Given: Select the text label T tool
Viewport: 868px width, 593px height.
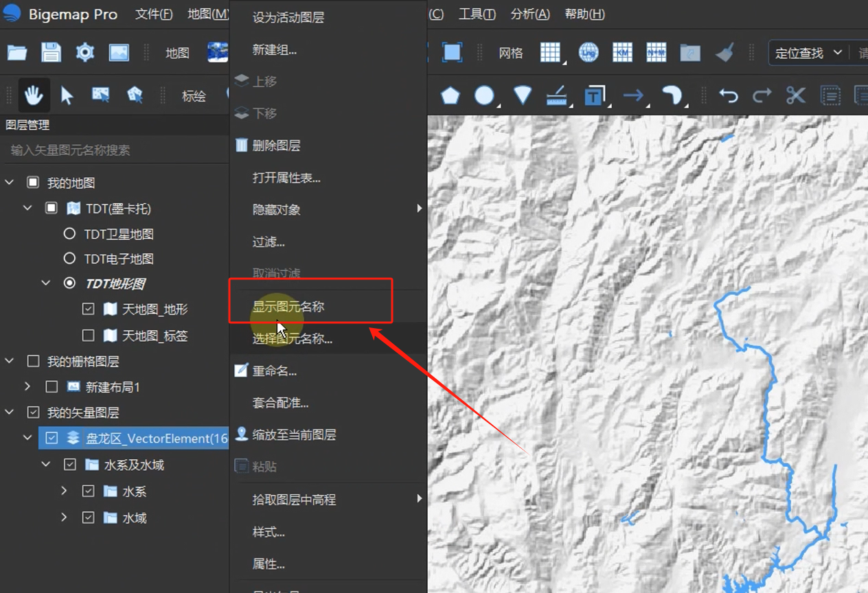Looking at the screenshot, I should coord(595,95).
